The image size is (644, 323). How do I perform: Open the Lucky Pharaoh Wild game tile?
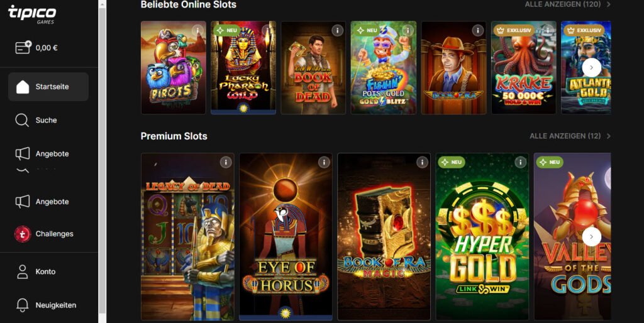[x=243, y=68]
